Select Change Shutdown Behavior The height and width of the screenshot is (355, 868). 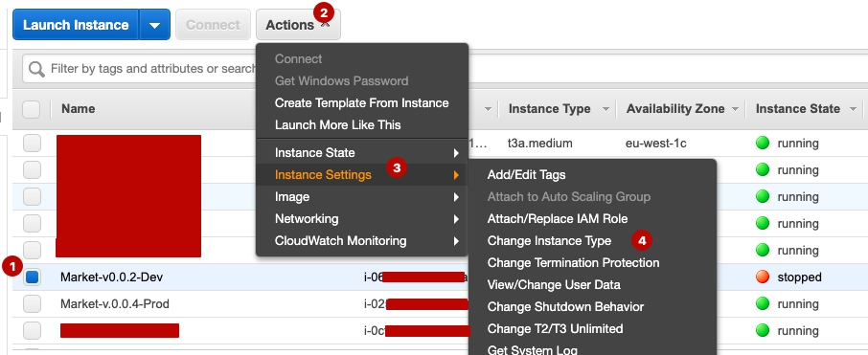pyautogui.click(x=565, y=307)
